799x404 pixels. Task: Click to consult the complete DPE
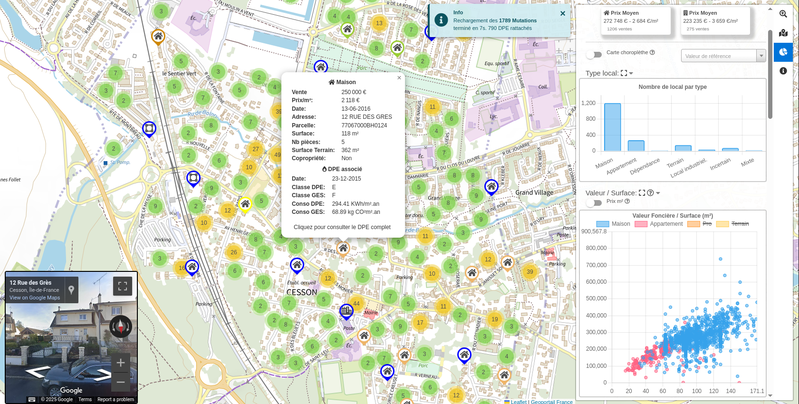click(x=342, y=227)
